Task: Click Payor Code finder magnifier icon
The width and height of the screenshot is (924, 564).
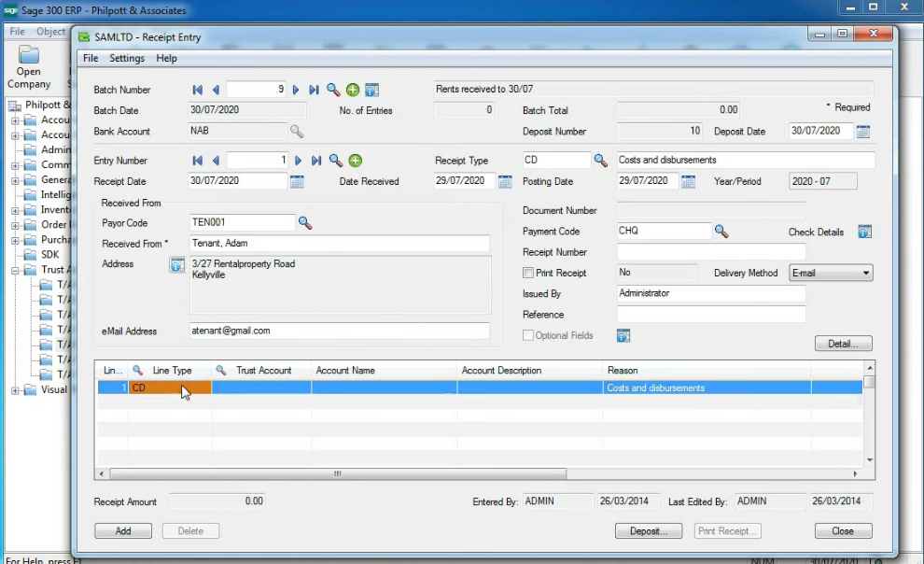Action: [x=304, y=223]
